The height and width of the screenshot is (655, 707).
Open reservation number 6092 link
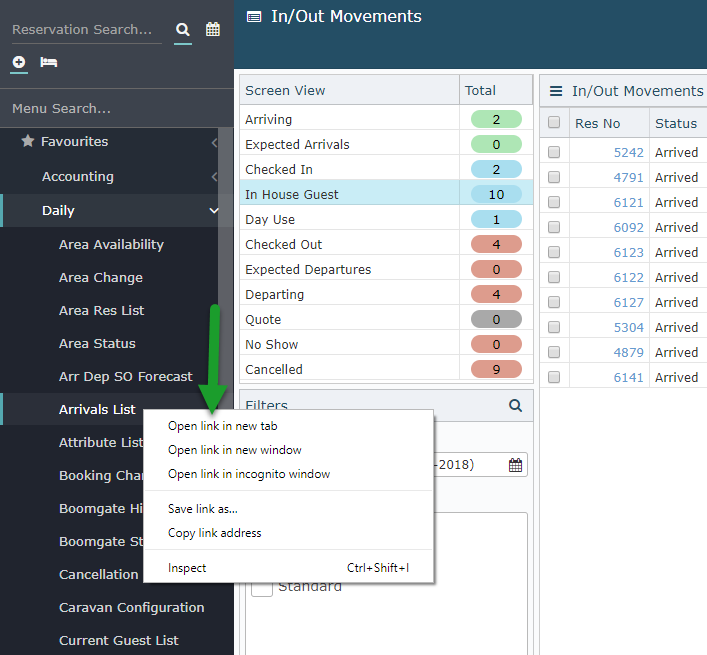[x=629, y=227]
